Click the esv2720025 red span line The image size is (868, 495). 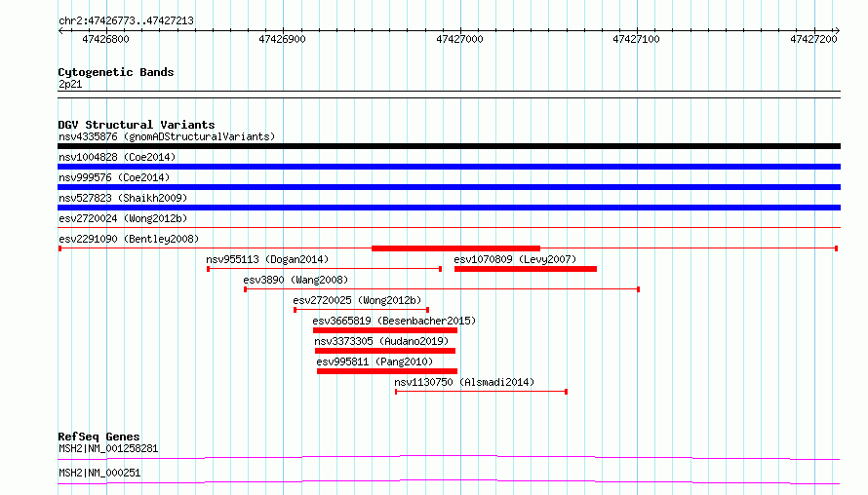(x=362, y=310)
